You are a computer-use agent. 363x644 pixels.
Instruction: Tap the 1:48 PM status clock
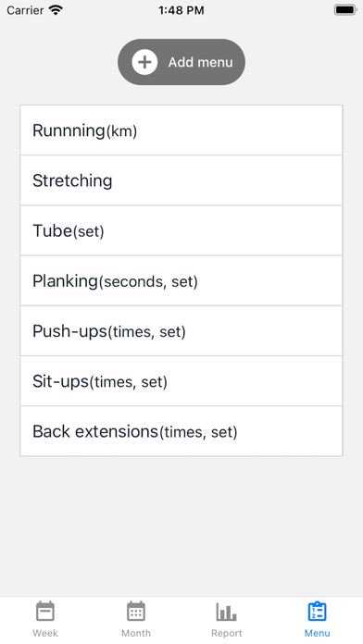(x=181, y=10)
